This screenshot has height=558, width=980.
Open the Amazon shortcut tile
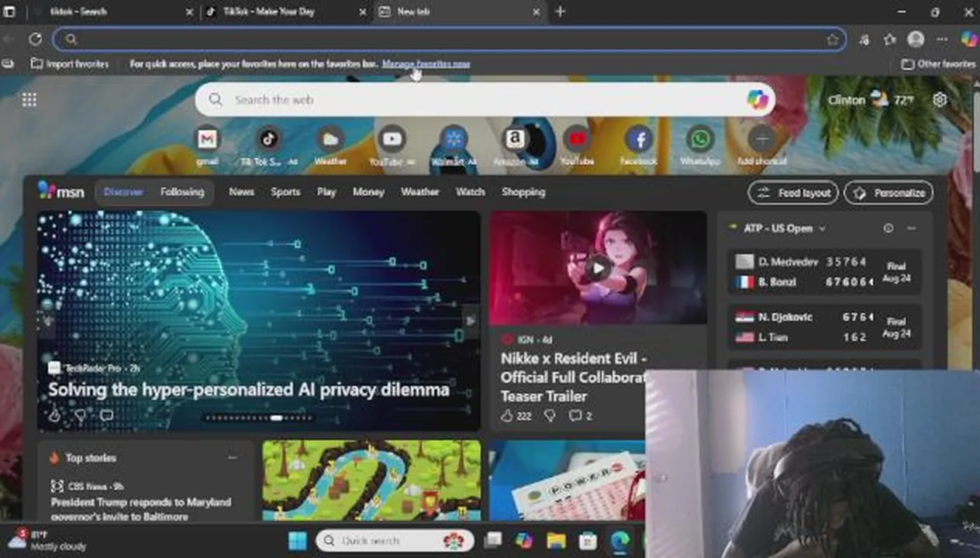click(x=515, y=145)
